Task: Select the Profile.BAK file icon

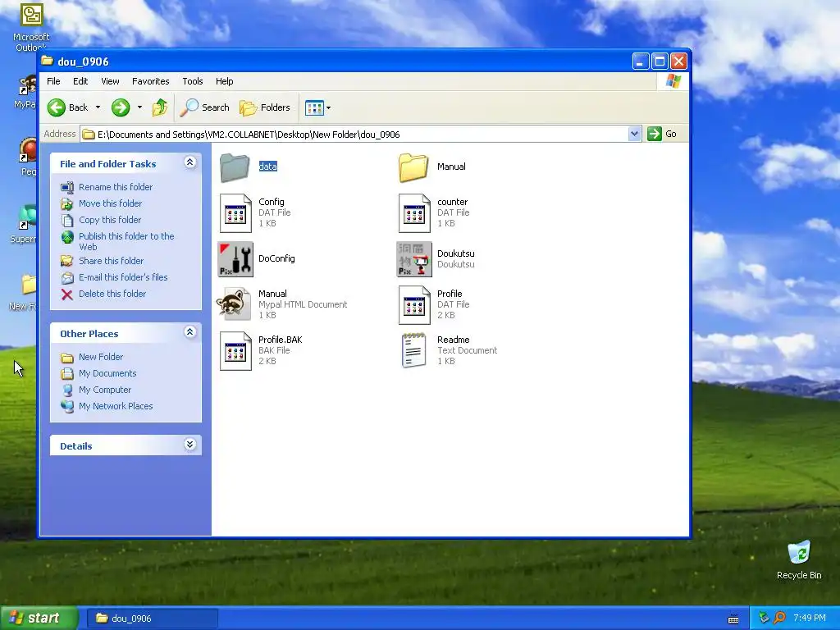Action: [235, 351]
